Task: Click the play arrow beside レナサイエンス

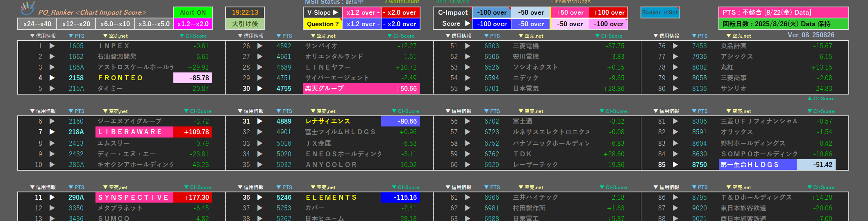Action: (260, 121)
